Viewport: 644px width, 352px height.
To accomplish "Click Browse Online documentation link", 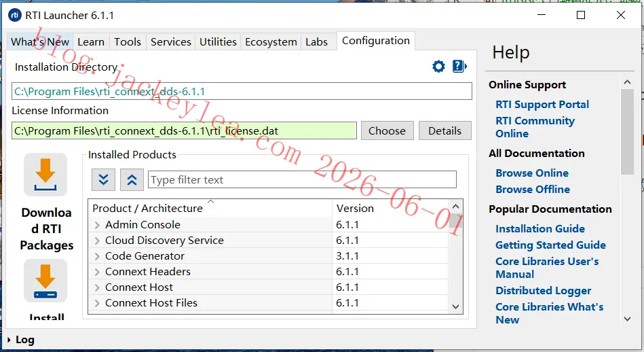I will (532, 173).
